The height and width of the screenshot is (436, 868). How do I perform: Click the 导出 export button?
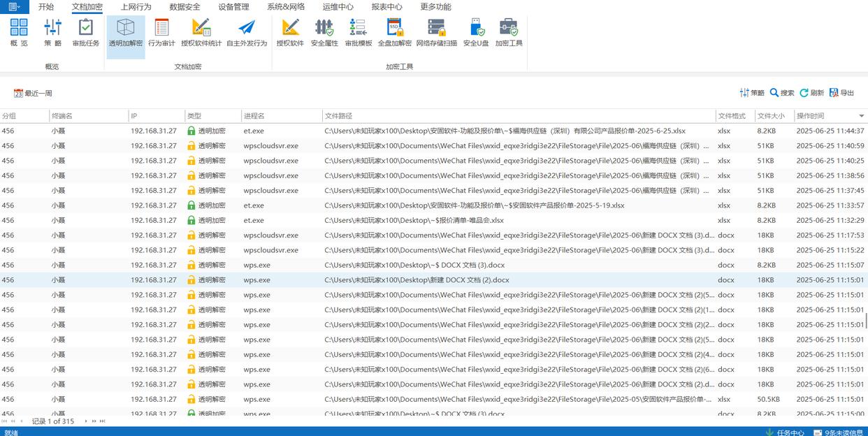[841, 93]
